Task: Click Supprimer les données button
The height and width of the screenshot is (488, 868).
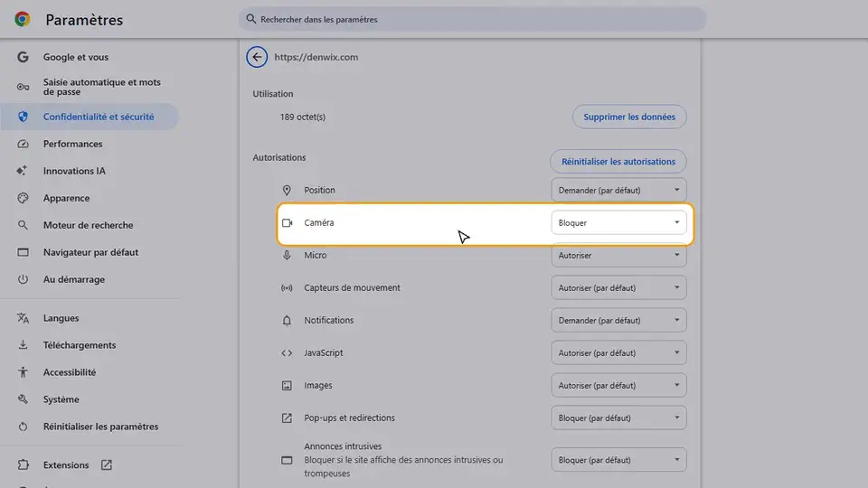Action: pos(629,117)
